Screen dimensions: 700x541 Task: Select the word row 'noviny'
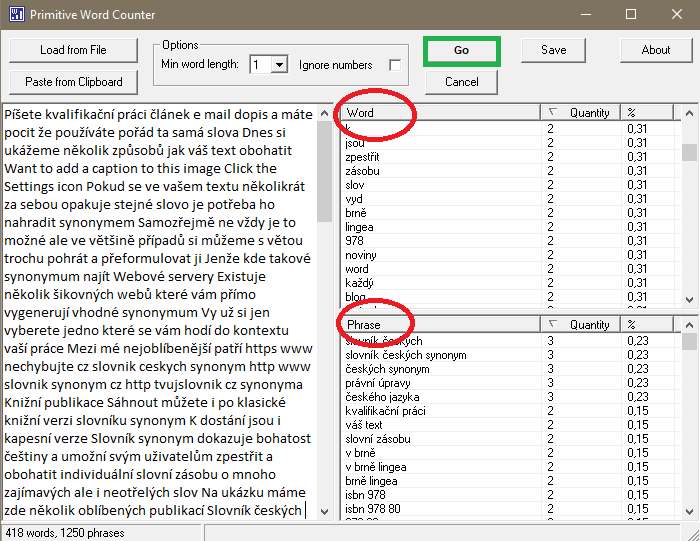point(509,255)
